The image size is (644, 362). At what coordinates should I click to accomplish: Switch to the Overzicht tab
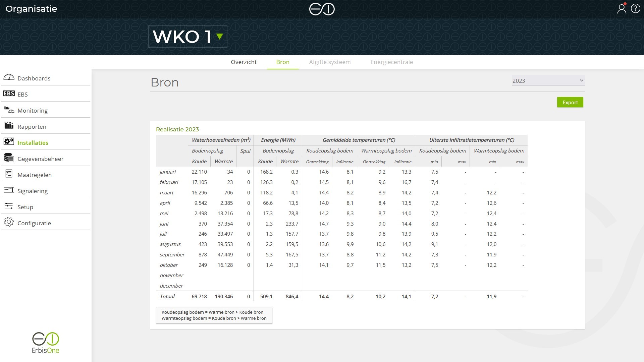(x=244, y=62)
